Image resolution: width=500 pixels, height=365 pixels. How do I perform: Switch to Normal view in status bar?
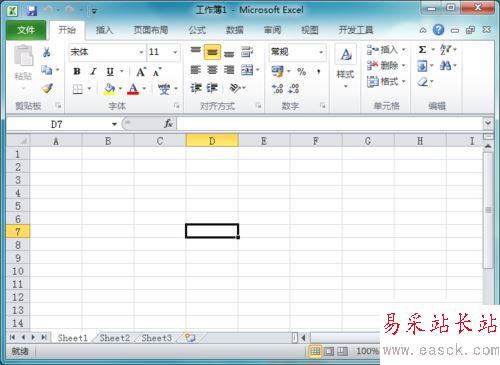coord(315,351)
